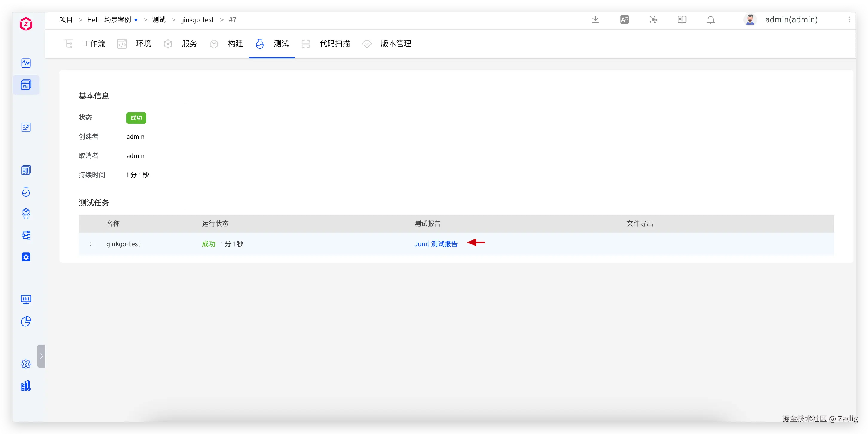Screen dimensions: 868x434
Task: Expand the ginkgo-test task row
Action: (91, 244)
